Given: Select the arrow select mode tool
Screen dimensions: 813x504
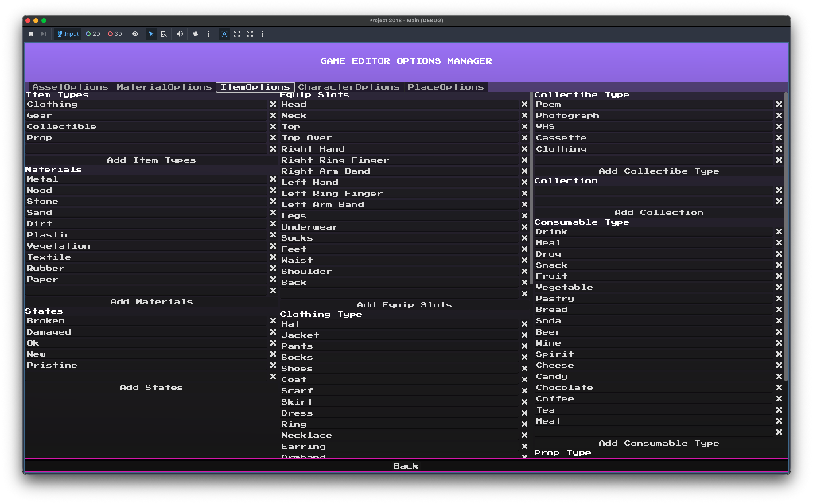Looking at the screenshot, I should tap(151, 34).
